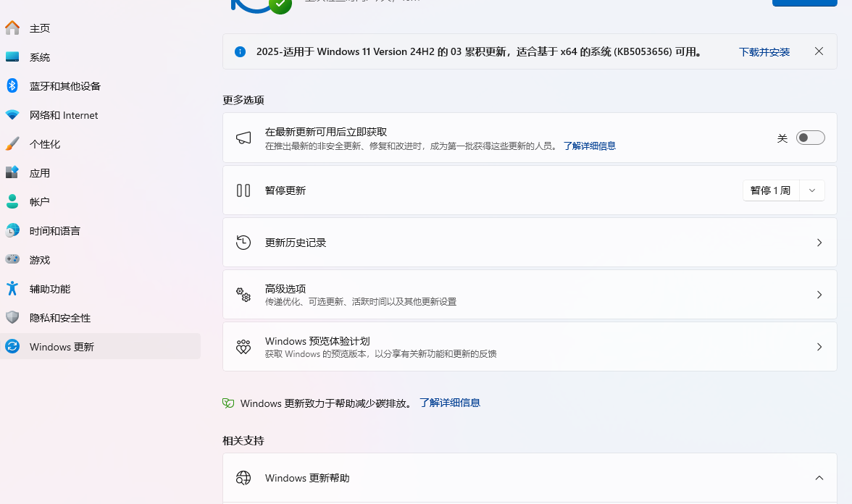This screenshot has height=504, width=852.
Task: Collapse the Windows 更新帮助 section
Action: pos(819,478)
